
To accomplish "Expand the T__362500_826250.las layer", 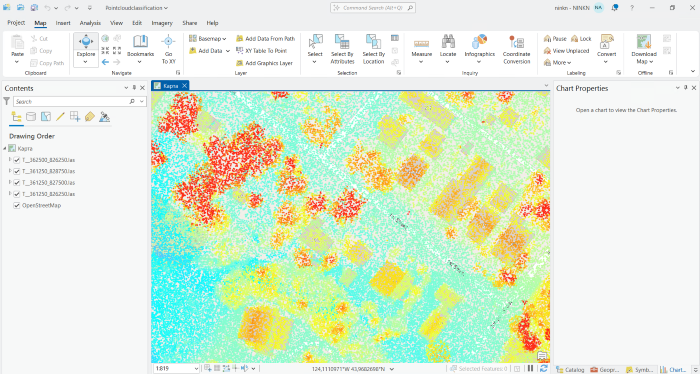I will click(10, 159).
